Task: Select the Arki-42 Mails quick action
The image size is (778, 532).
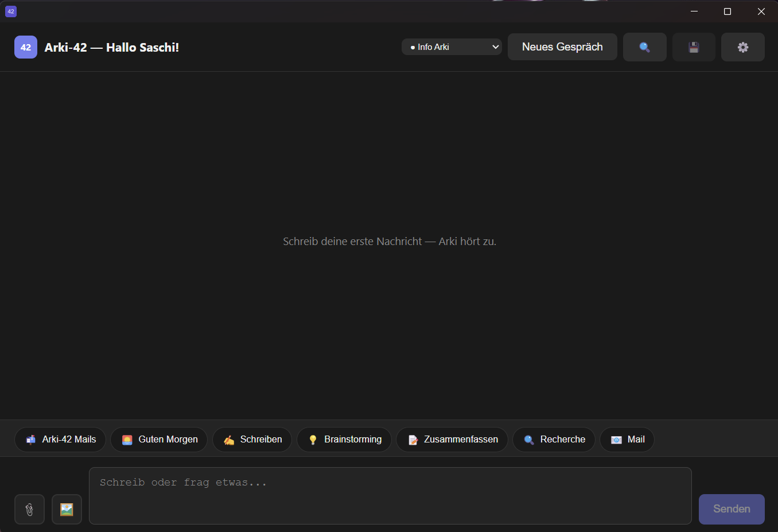Action: click(x=60, y=440)
